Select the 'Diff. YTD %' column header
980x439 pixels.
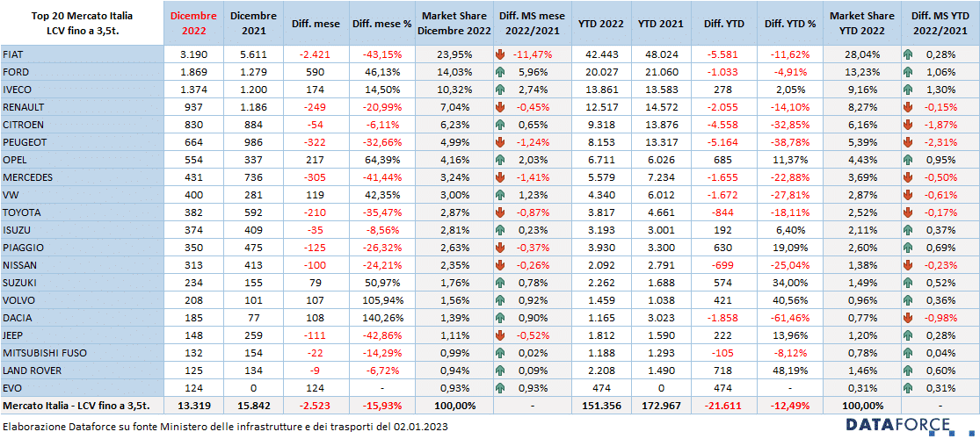click(x=790, y=23)
